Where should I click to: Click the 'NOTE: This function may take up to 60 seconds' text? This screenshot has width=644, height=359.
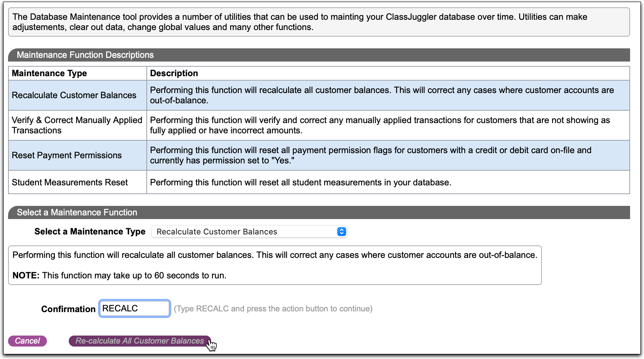(x=120, y=275)
